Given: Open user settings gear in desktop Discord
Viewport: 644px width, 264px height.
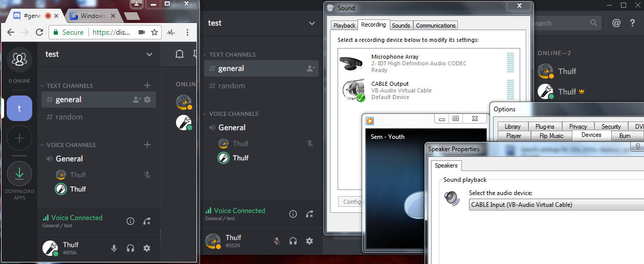Looking at the screenshot, I should pos(309,241).
